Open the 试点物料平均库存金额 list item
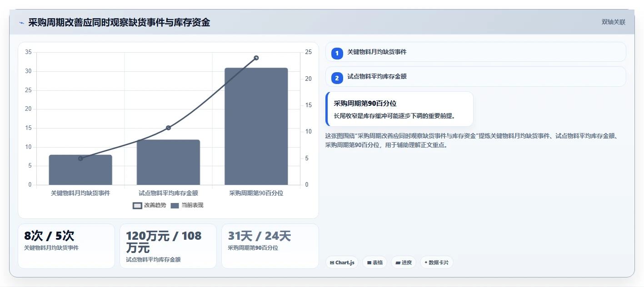The height and width of the screenshot is (287, 644). tap(476, 77)
